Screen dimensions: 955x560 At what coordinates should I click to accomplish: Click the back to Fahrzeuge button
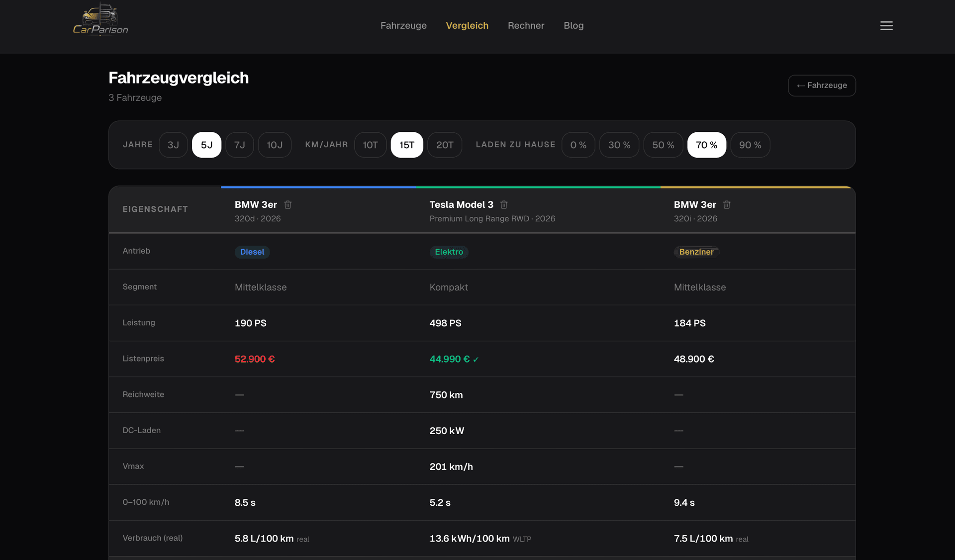822,86
